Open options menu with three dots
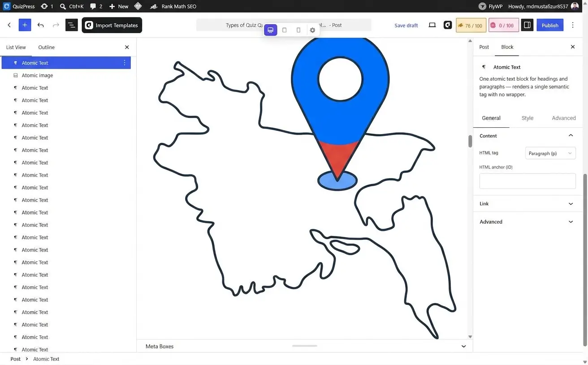The width and height of the screenshot is (588, 365). [x=573, y=25]
